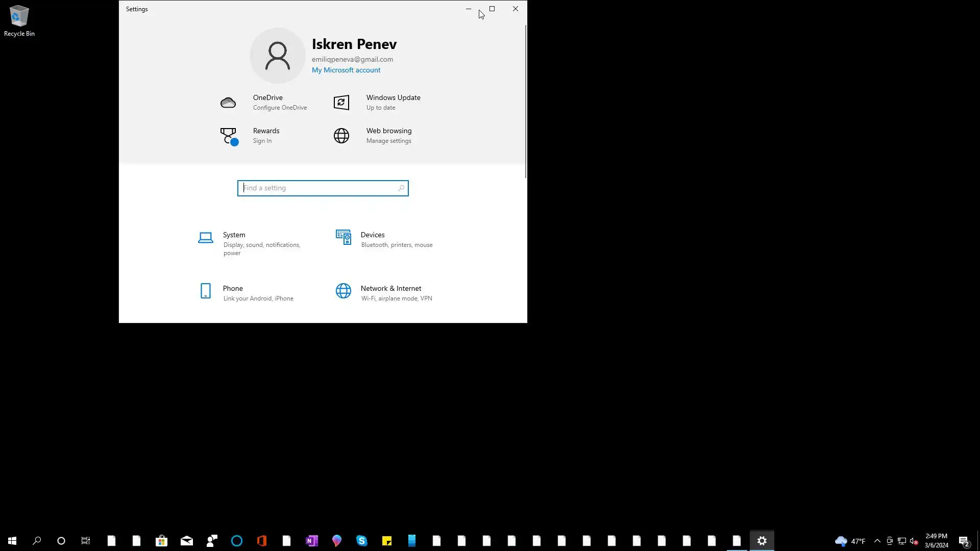Open the Windows Start menu
The width and height of the screenshot is (980, 551).
12,541
